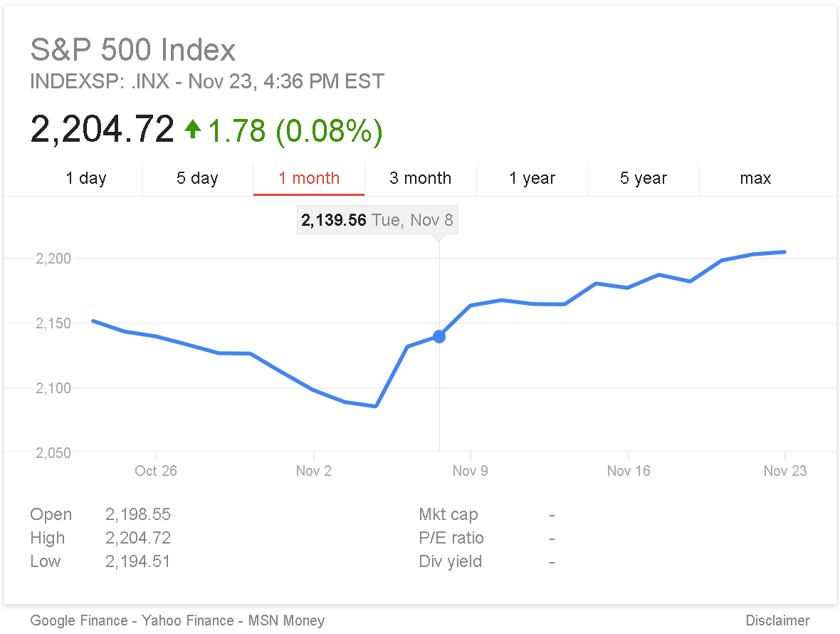Switch to the 5 day tab
840x634 pixels.
[x=197, y=178]
